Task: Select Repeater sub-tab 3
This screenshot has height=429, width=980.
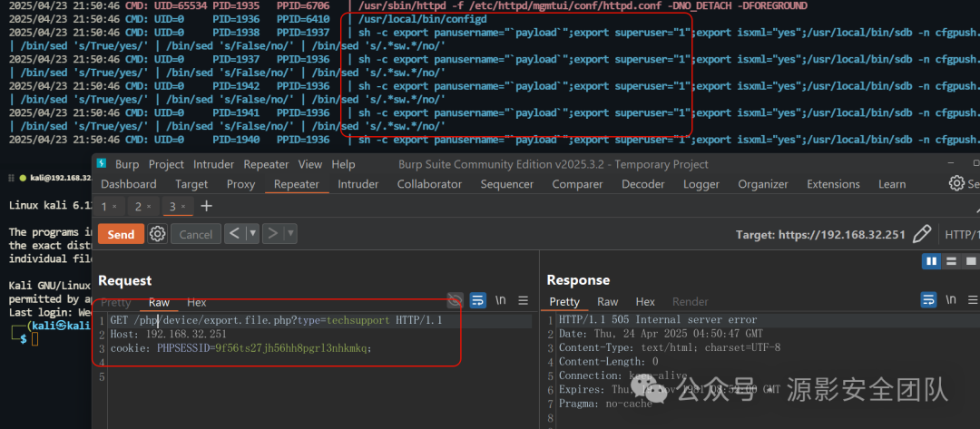Action: tap(177, 207)
